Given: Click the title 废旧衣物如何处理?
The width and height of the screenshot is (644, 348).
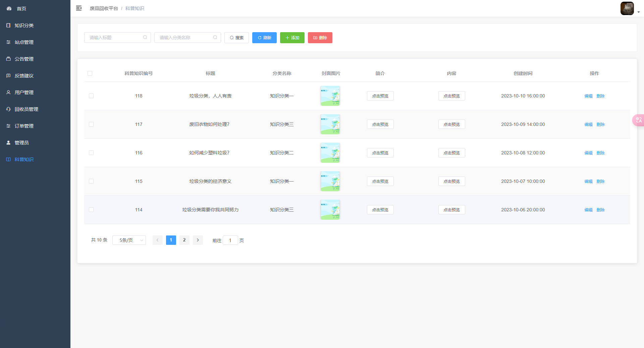Looking at the screenshot, I should 209,124.
